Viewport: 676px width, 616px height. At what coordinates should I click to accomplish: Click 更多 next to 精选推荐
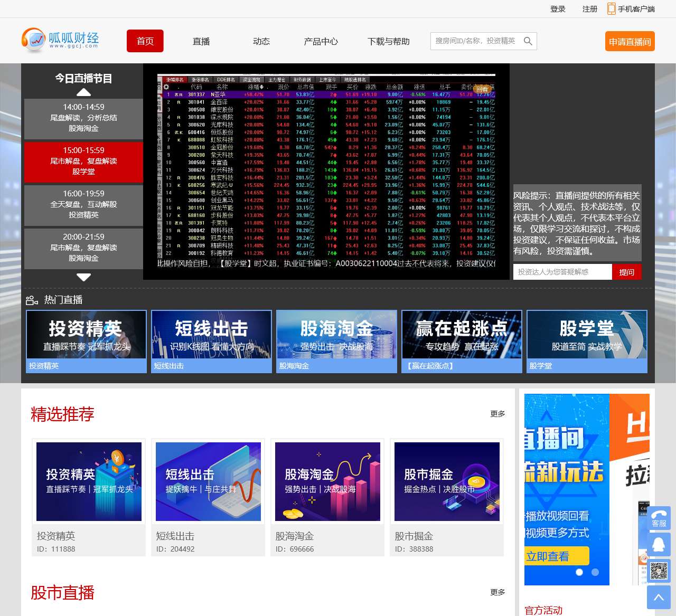click(497, 414)
